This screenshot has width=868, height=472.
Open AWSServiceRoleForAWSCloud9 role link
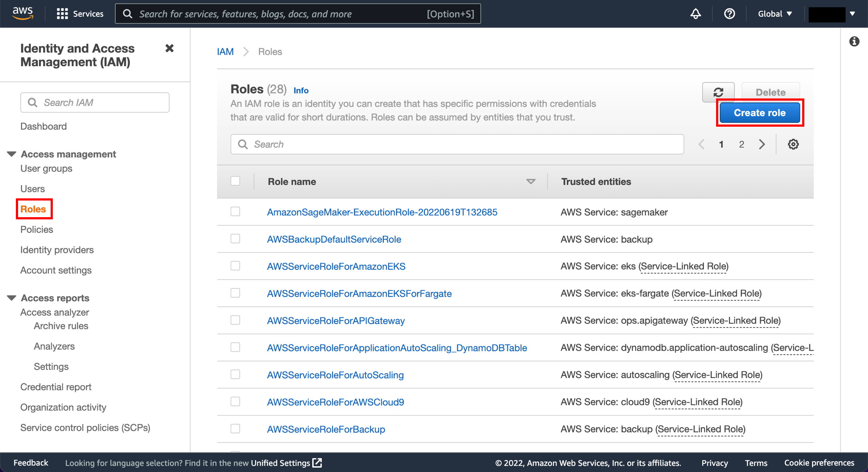(336, 402)
